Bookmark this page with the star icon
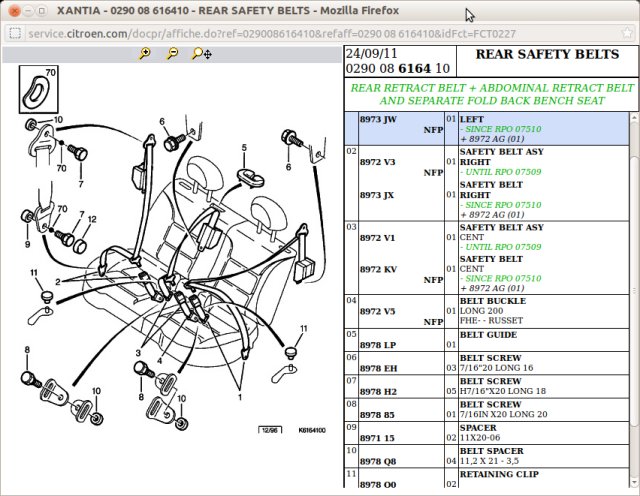 point(626,33)
